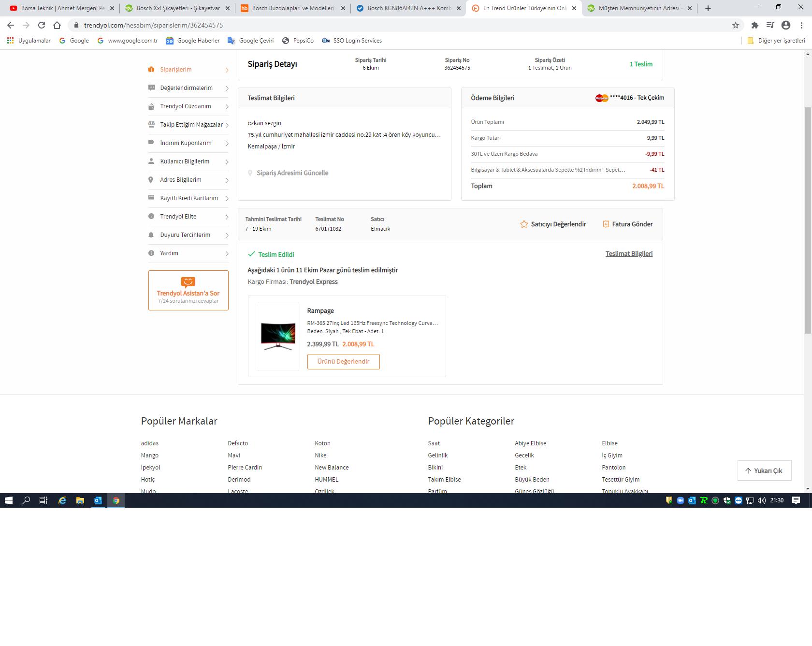Expand the Yardım chevron

click(x=227, y=254)
